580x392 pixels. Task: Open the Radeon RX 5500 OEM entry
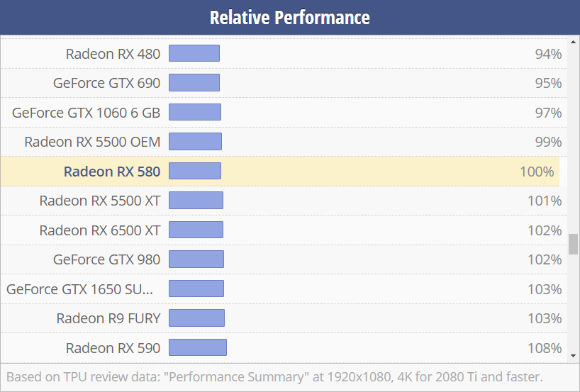coord(92,142)
